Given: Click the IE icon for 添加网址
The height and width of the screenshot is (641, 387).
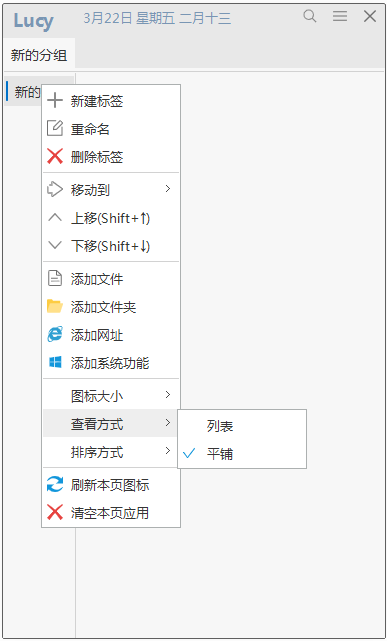Looking at the screenshot, I should click(55, 335).
